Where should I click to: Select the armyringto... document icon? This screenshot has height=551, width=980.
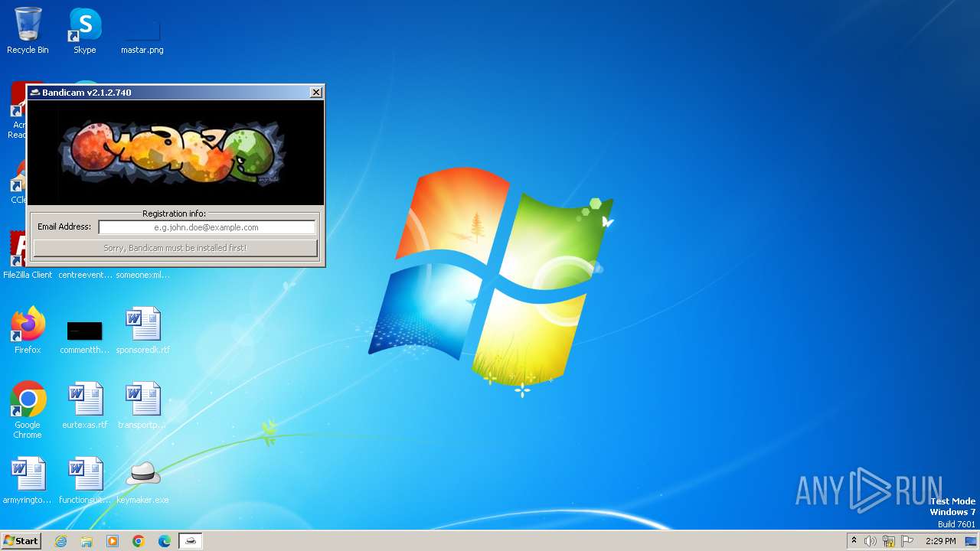(28, 480)
